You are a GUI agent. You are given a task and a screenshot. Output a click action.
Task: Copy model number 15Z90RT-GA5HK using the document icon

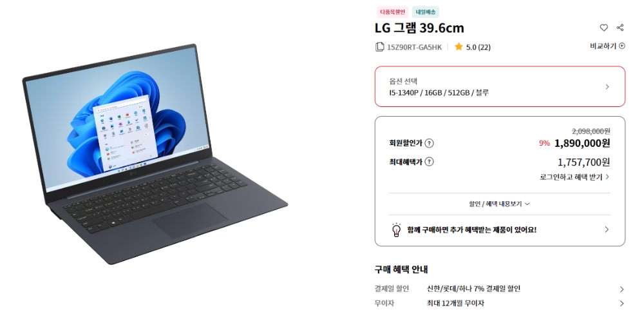coord(379,47)
